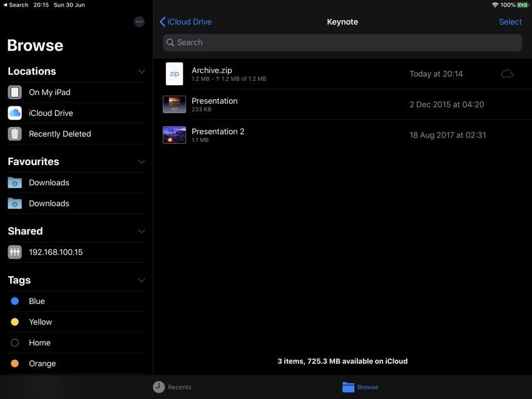Open the Presentation thumbnail
The height and width of the screenshot is (399, 532).
(x=175, y=104)
